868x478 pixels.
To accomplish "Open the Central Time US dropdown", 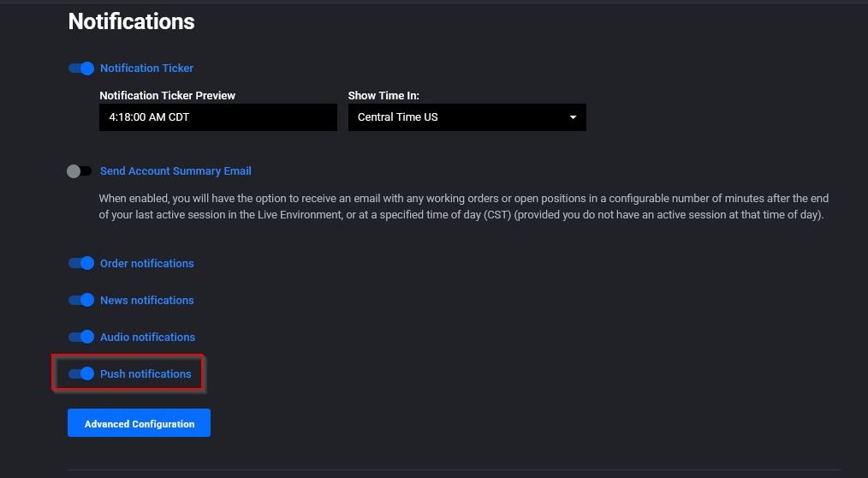I will click(x=467, y=117).
